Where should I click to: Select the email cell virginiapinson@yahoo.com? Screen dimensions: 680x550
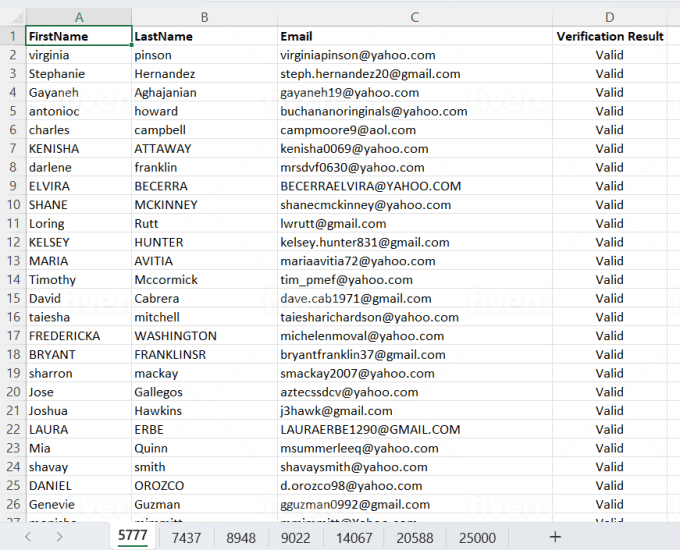414,55
